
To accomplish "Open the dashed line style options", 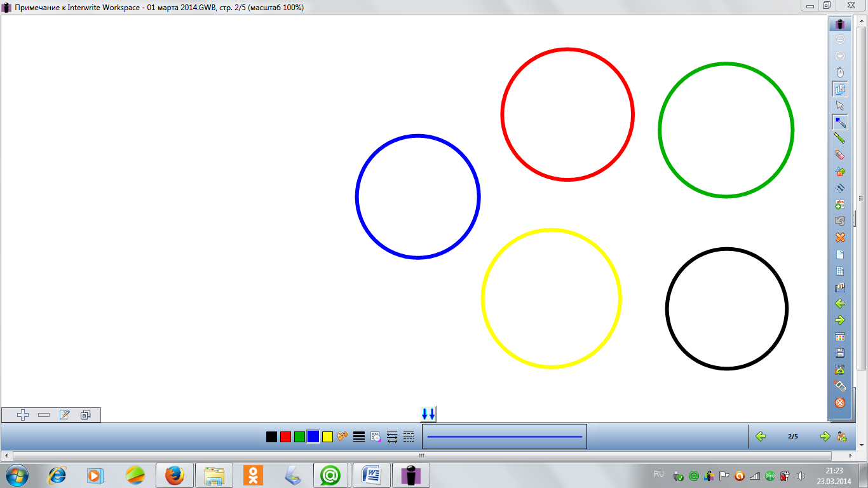I will click(409, 437).
